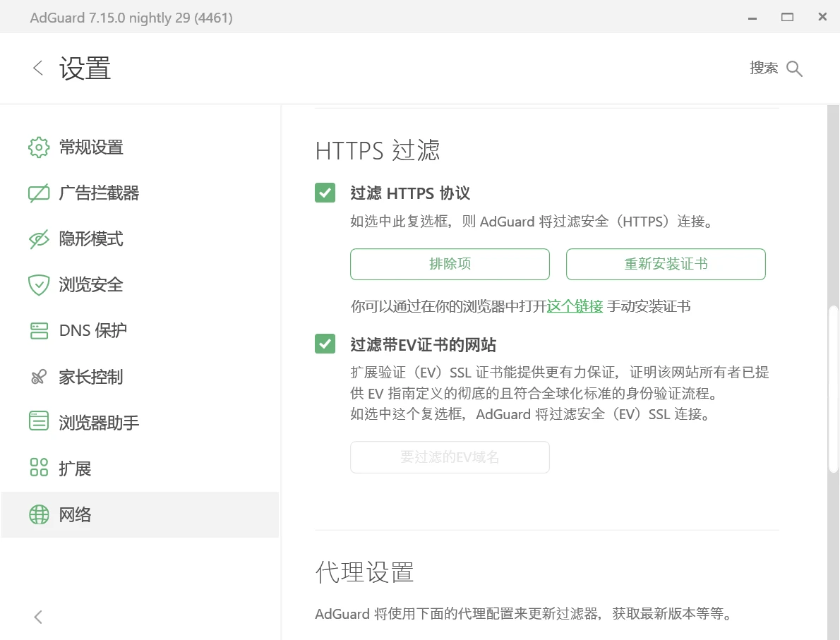Click the 代理设置 heading
The height and width of the screenshot is (640, 840).
pos(364,572)
